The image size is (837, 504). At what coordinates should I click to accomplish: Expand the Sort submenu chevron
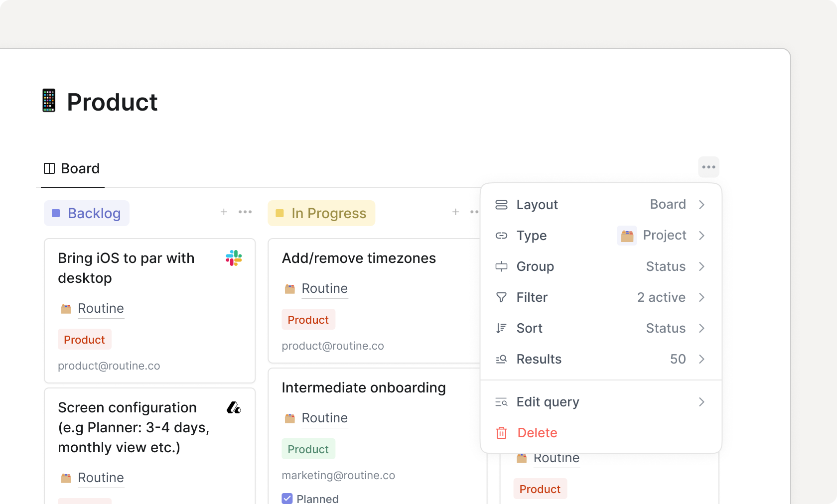point(701,328)
